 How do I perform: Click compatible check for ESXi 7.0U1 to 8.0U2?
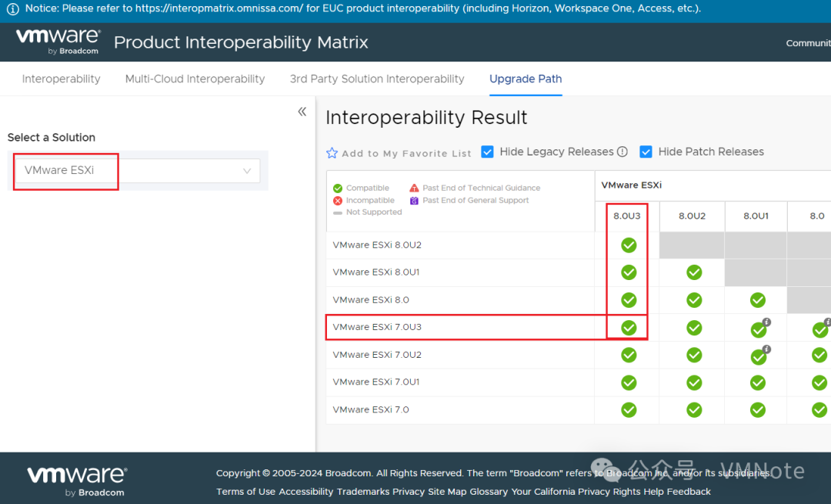pos(694,382)
